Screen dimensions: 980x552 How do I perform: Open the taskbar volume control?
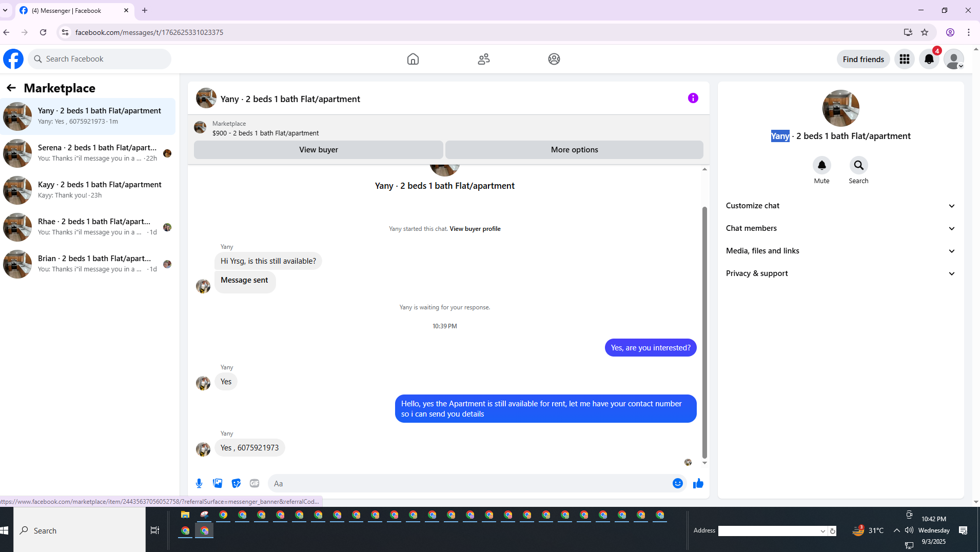[909, 530]
